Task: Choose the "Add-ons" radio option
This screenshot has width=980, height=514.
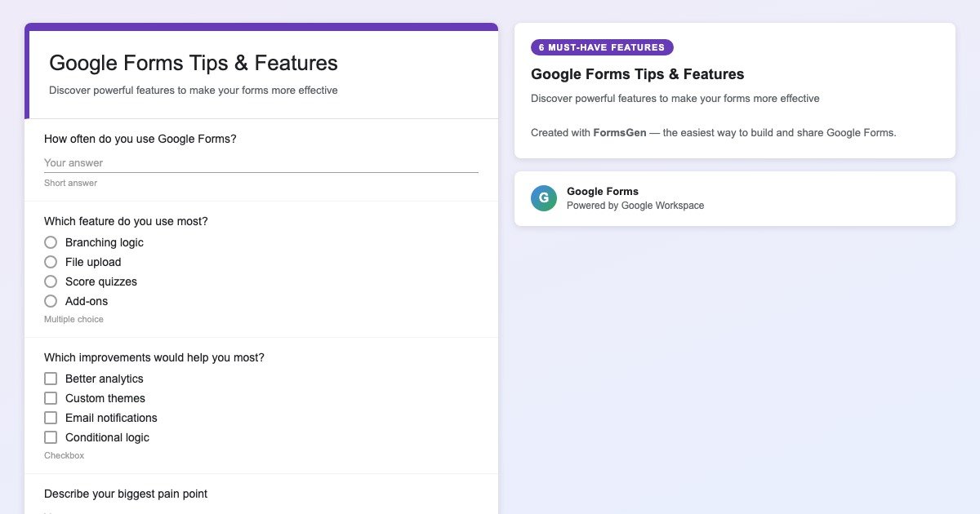Action: [x=51, y=301]
